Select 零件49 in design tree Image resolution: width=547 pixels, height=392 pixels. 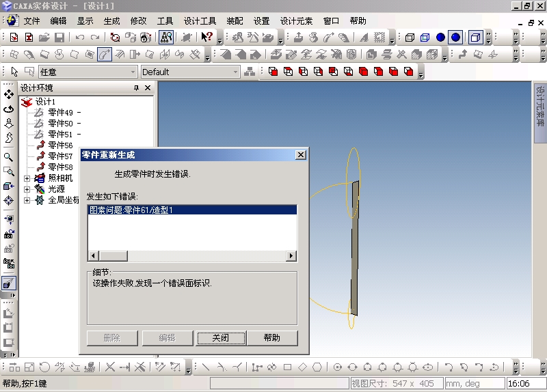coord(60,113)
